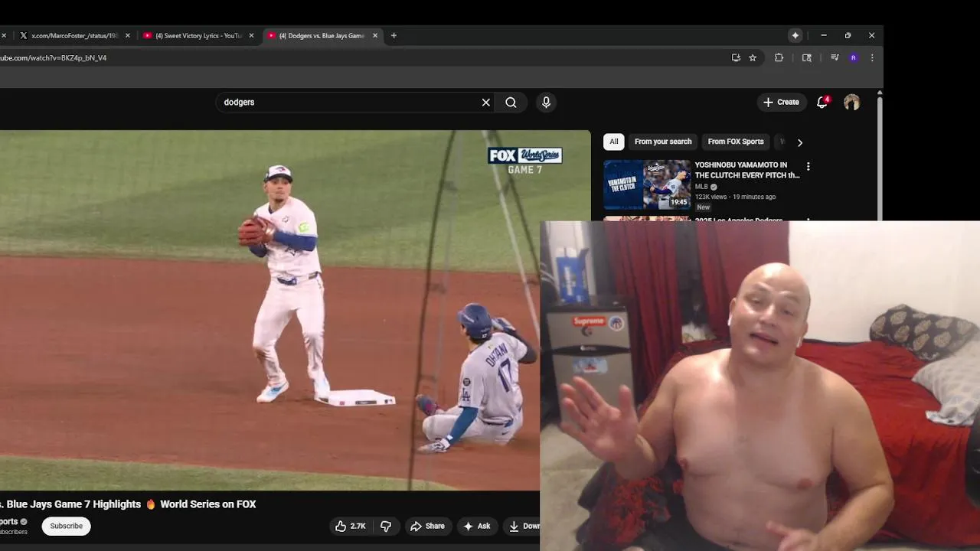
Task: Click the install app icon in address bar
Action: coord(736,57)
